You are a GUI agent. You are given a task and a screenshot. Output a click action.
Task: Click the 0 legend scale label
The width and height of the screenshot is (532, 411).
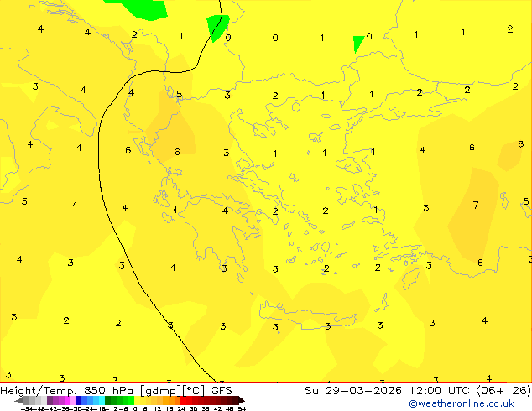pyautogui.click(x=135, y=408)
